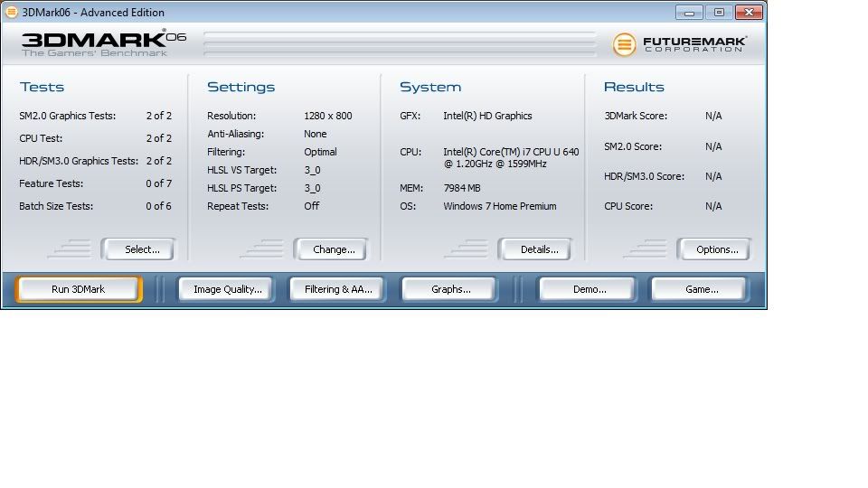Open results Options

point(716,249)
